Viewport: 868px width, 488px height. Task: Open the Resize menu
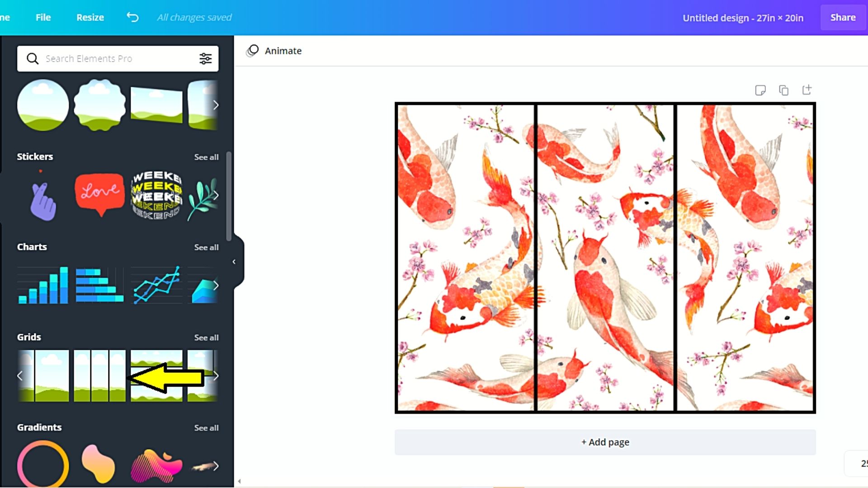click(90, 17)
